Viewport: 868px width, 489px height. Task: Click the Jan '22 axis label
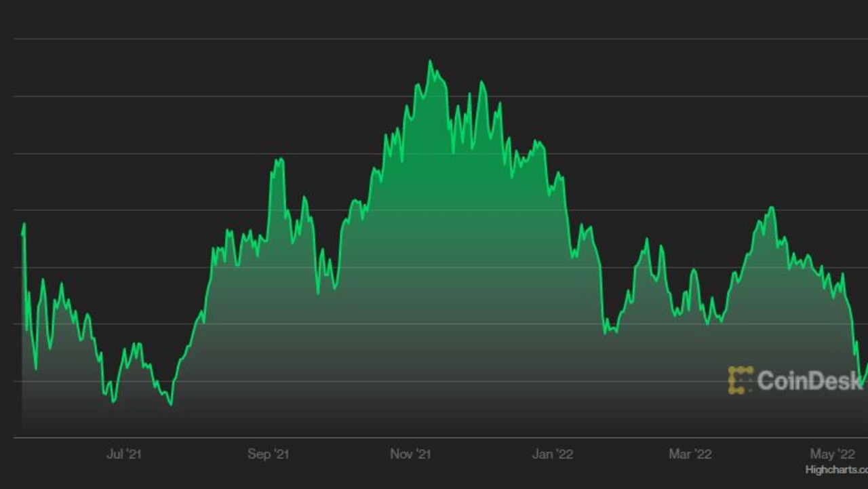[x=553, y=454]
